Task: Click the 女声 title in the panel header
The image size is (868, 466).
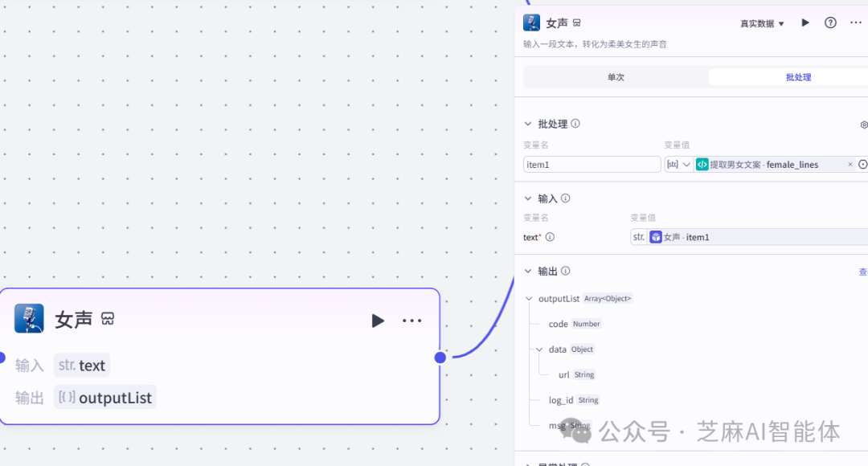Action: (x=557, y=22)
